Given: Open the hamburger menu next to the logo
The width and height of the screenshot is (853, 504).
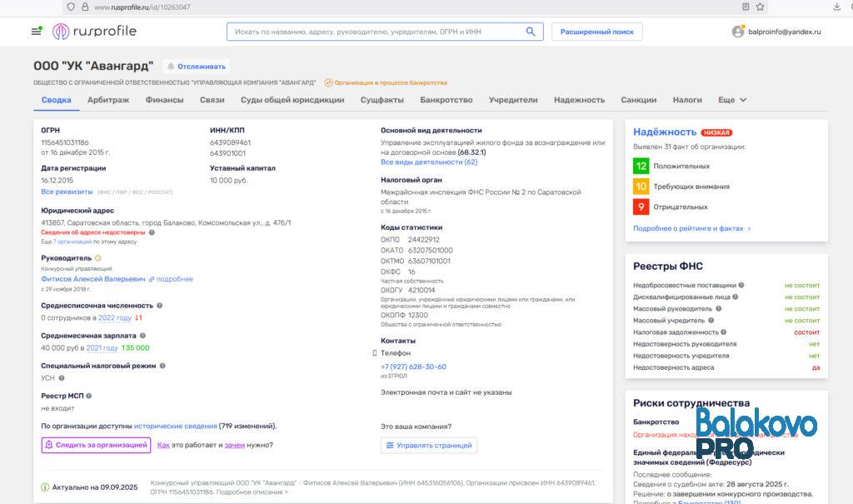Looking at the screenshot, I should pyautogui.click(x=37, y=31).
